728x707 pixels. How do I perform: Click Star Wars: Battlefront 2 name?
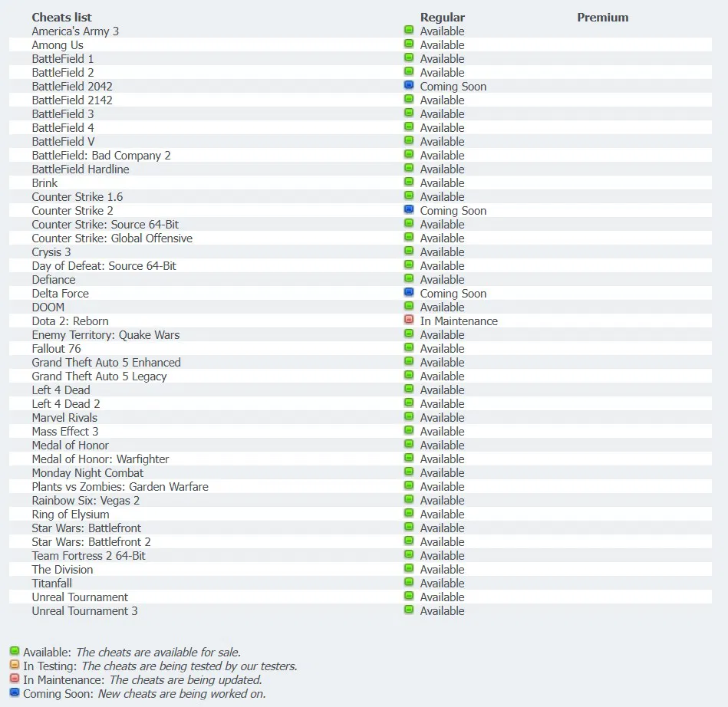91,541
